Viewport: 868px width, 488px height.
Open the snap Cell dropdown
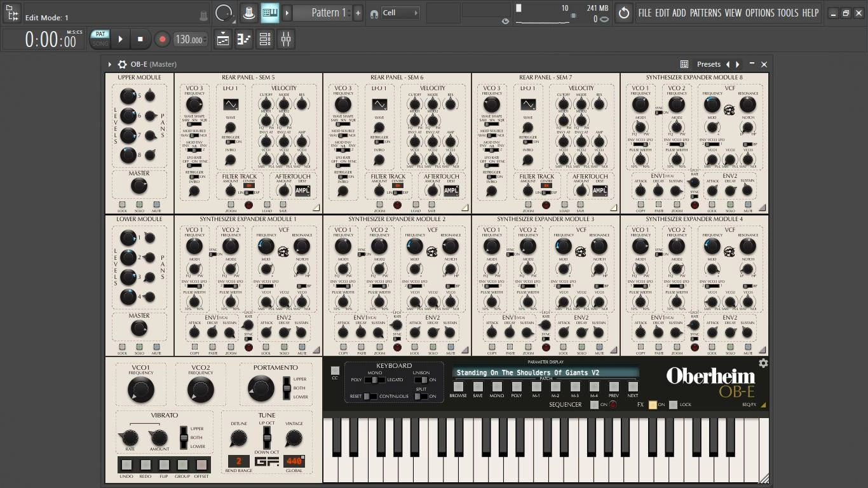click(x=400, y=13)
